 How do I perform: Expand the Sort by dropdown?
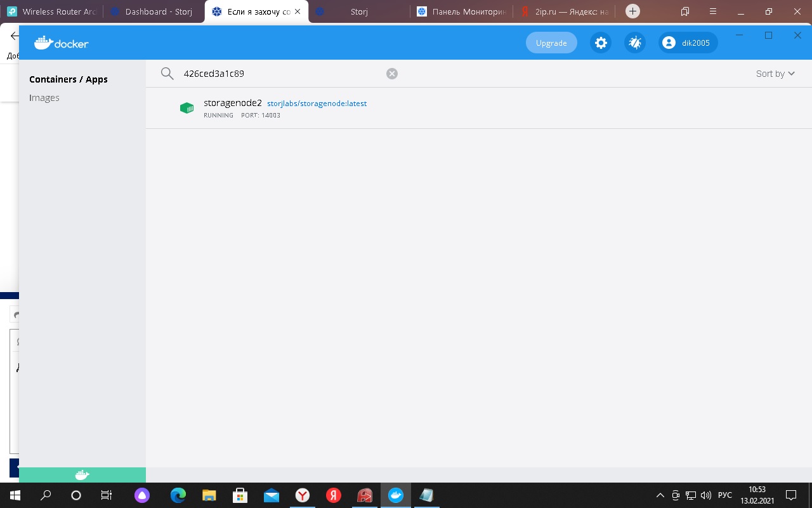(775, 74)
